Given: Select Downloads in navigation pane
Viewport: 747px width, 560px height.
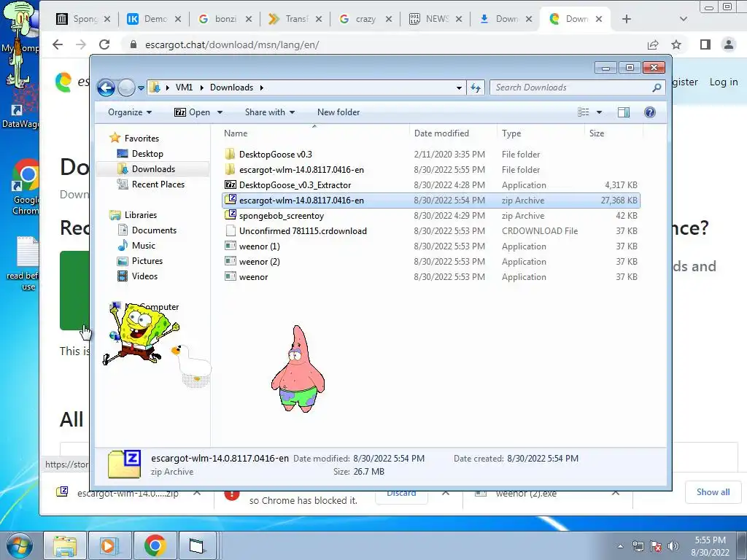Looking at the screenshot, I should [153, 169].
